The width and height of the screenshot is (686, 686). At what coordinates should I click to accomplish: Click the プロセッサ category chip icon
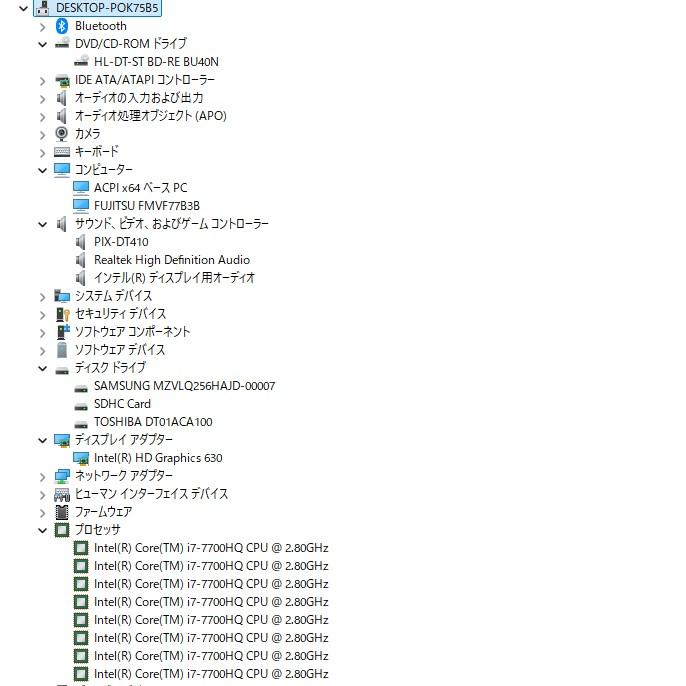pyautogui.click(x=62, y=530)
